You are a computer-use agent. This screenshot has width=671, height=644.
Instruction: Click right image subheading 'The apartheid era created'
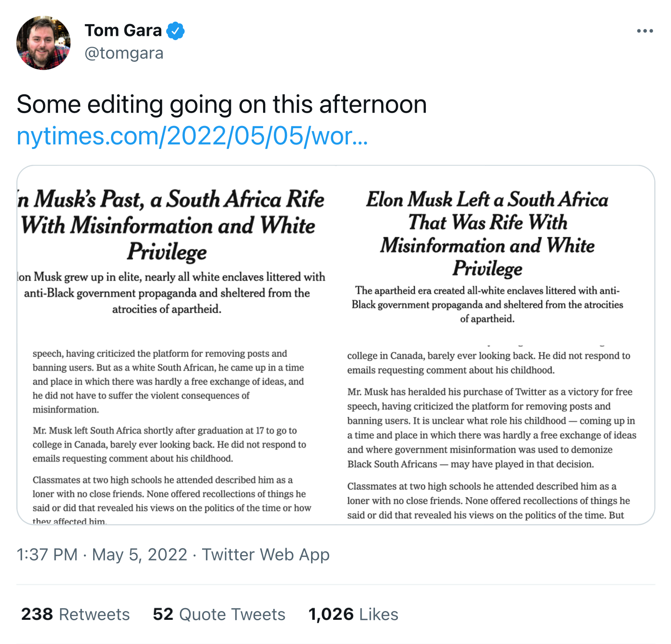[x=487, y=305]
